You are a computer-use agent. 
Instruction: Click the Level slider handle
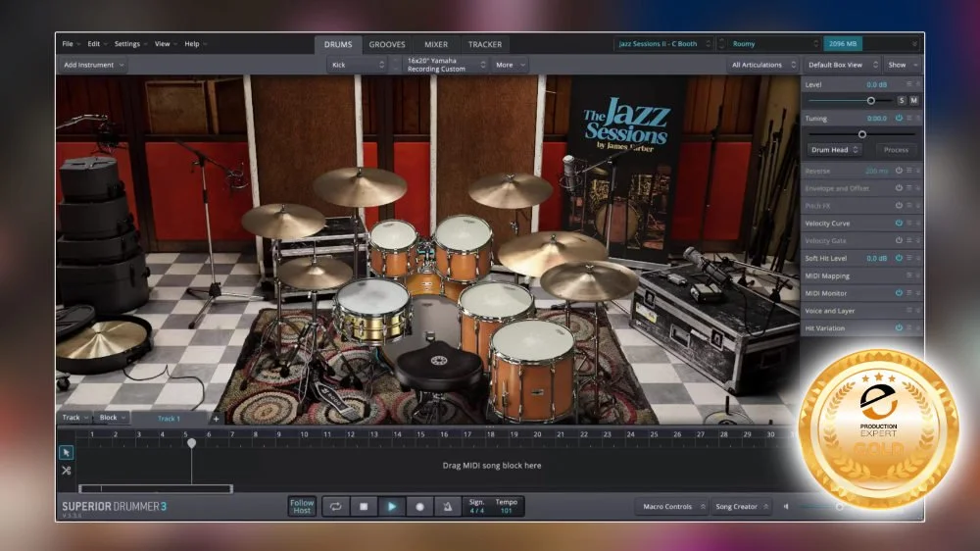tap(870, 100)
